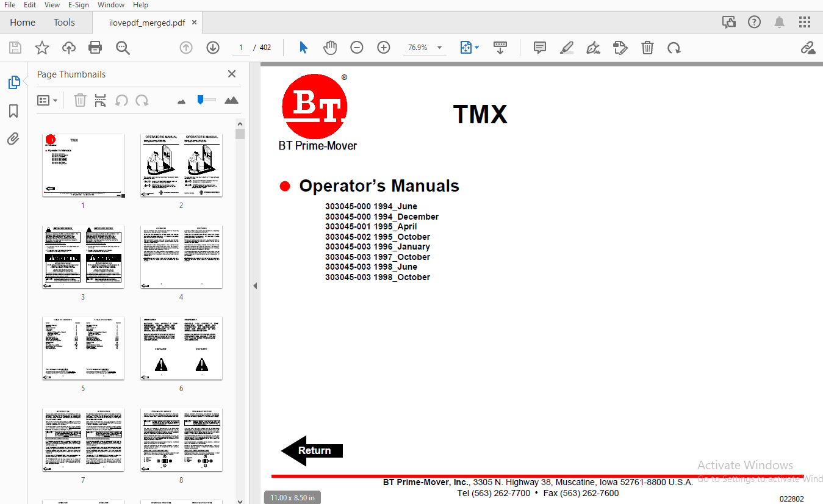Open the 303045-001 1995_April manual link
The height and width of the screenshot is (504, 823).
tap(371, 226)
